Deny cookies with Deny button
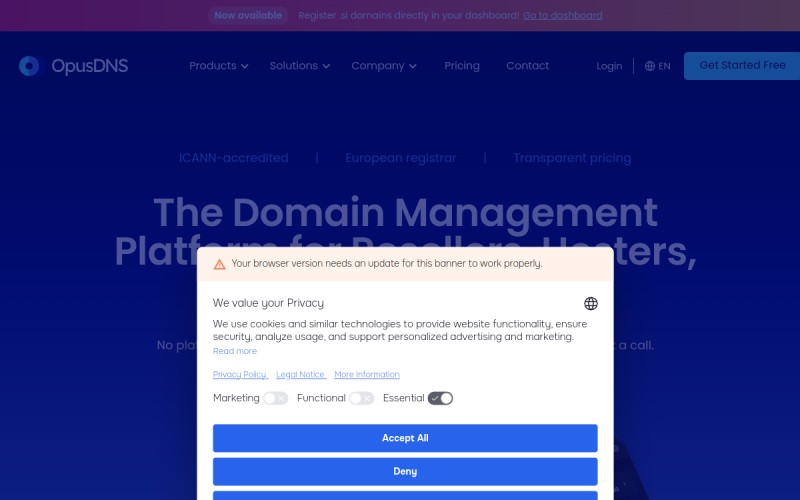Viewport: 800px width, 500px height. click(x=405, y=471)
